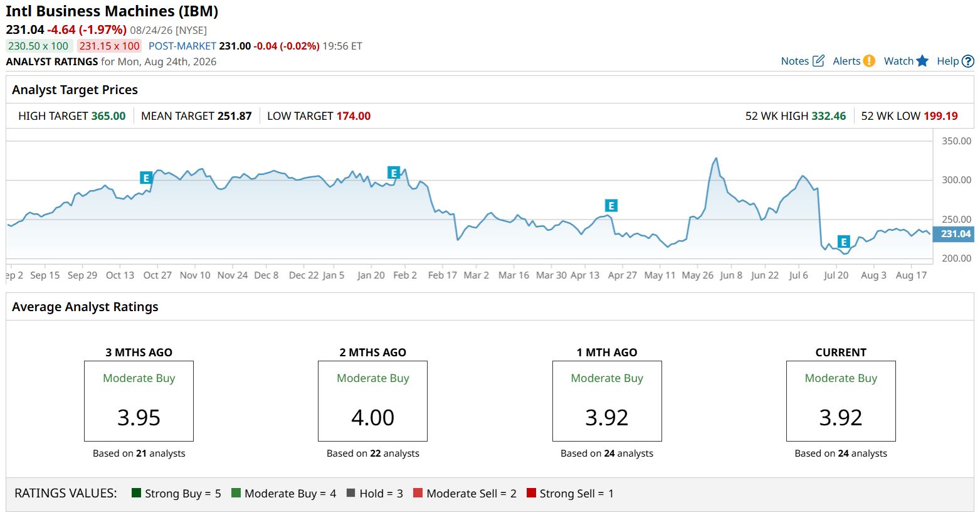
Task: Click the 2 MTHS AGO rating box
Action: [x=372, y=401]
